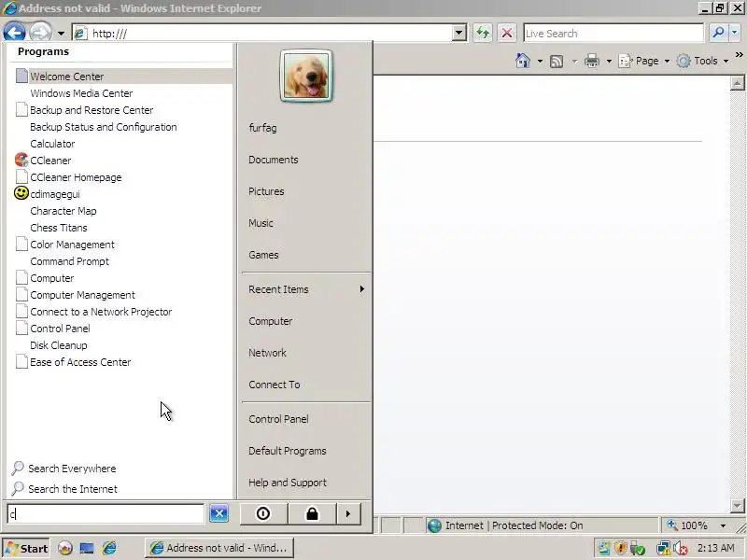Open Connect To in Start menu

click(x=275, y=385)
